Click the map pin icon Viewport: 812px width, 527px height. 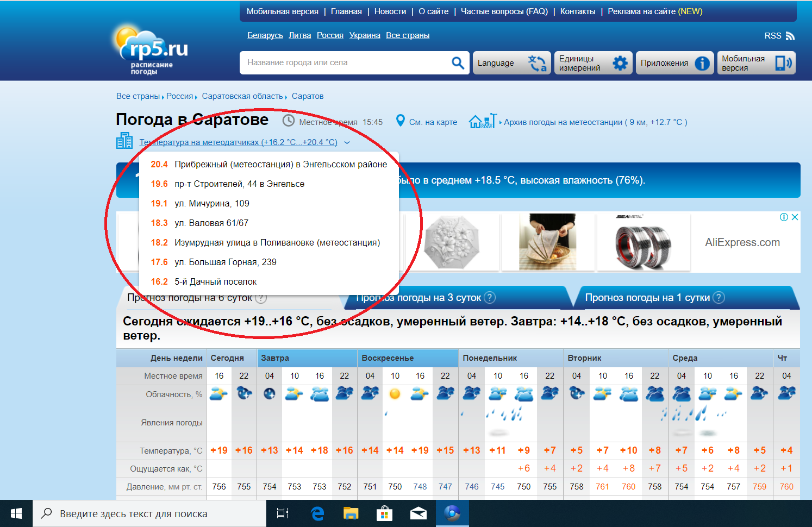point(401,121)
